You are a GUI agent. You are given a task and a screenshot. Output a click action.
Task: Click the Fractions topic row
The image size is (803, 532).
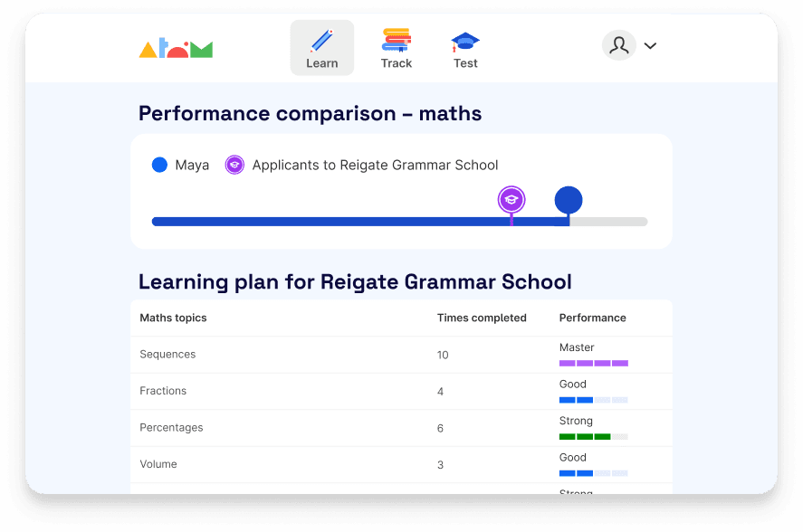[x=163, y=391]
